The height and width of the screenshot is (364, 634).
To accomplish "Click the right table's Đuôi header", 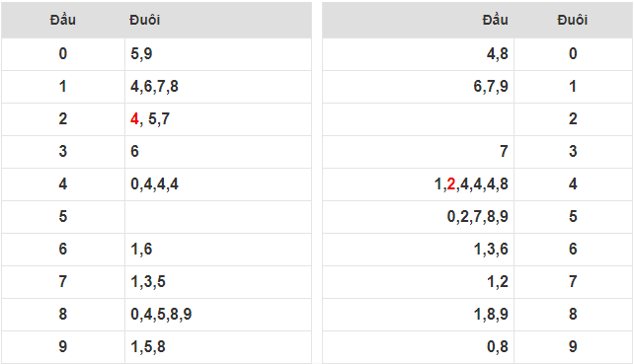I will pyautogui.click(x=572, y=20).
